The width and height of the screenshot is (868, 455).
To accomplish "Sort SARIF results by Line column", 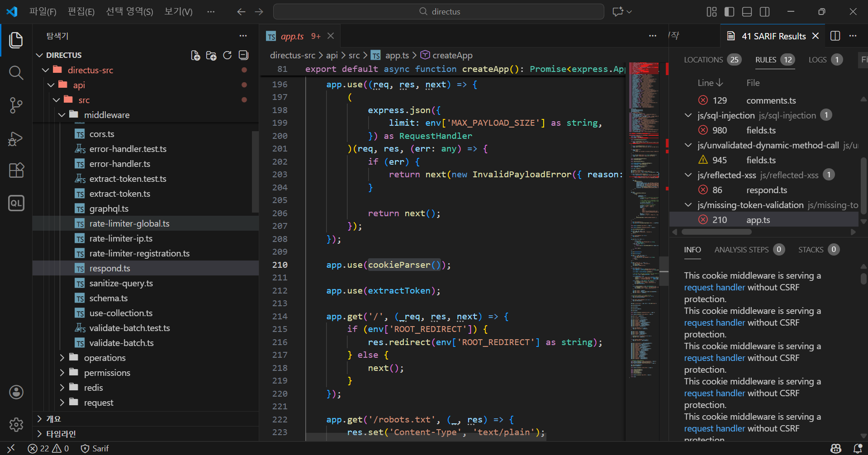I will tap(710, 83).
